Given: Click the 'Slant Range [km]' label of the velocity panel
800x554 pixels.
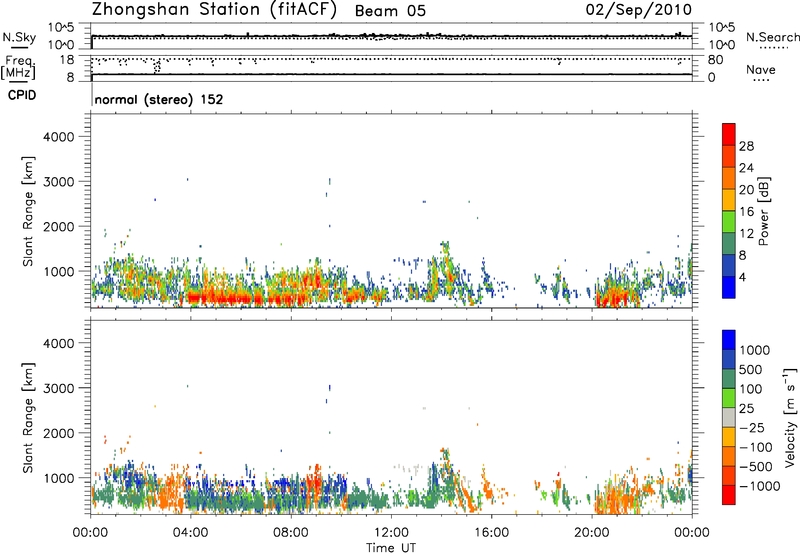Looking at the screenshot, I should coord(28,418).
